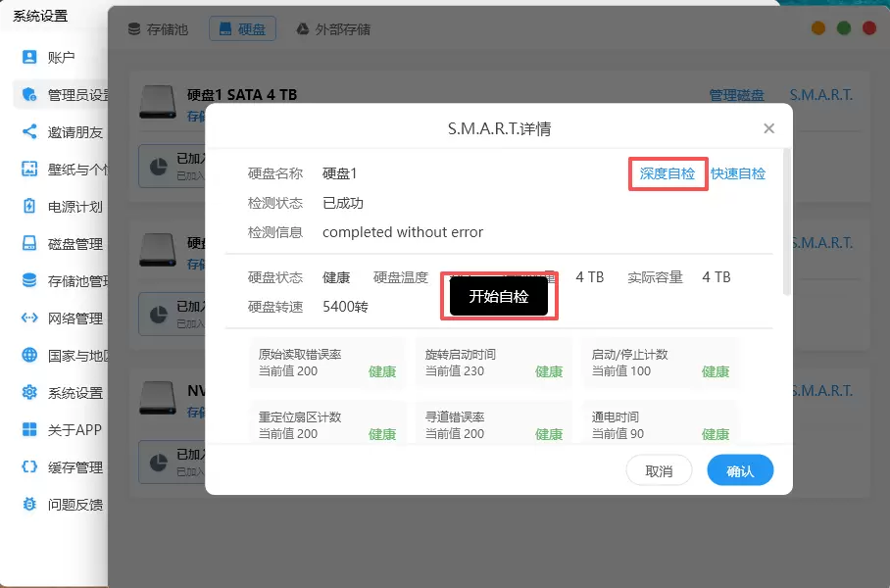This screenshot has height=588, width=890.
Task: Click the 国家与地区 globe icon
Action: click(x=29, y=356)
